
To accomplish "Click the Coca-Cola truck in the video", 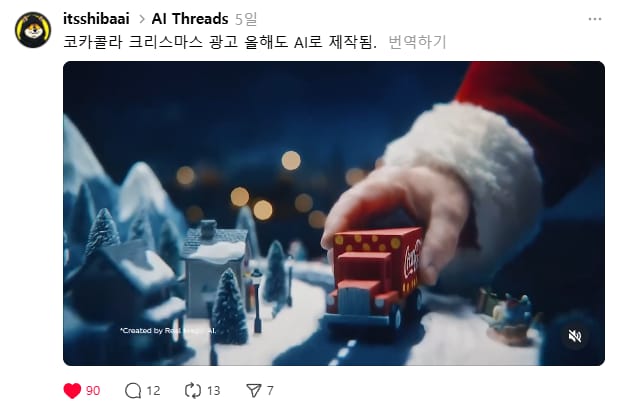I will [373, 278].
